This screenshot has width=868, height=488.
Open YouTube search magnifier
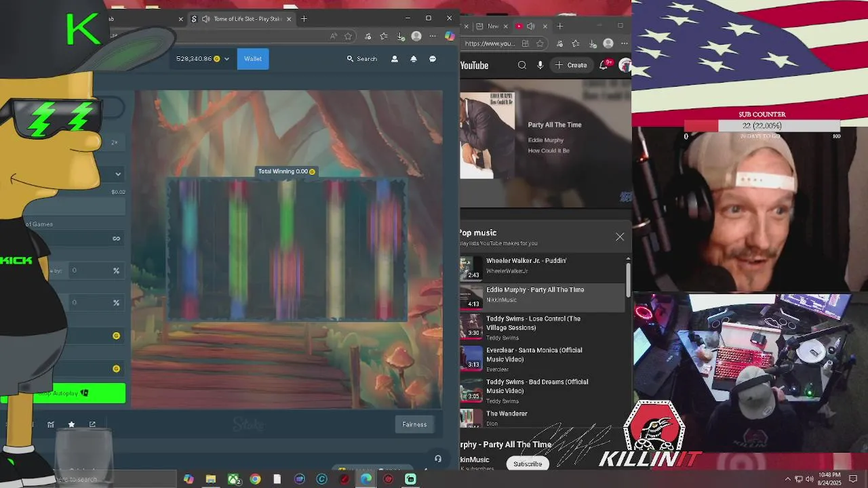tap(522, 65)
